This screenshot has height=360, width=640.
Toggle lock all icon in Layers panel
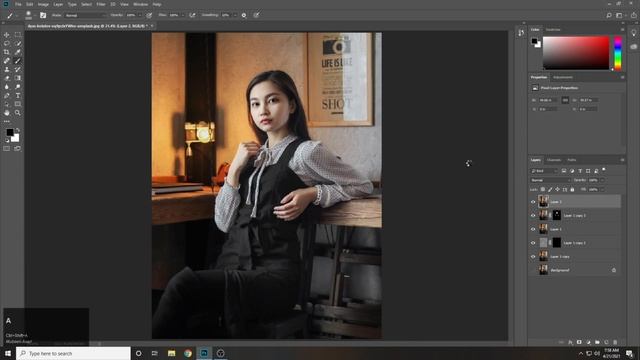572,189
